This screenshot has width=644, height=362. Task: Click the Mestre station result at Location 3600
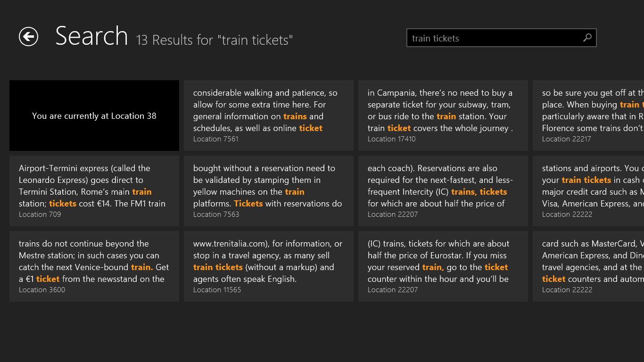[x=94, y=266]
